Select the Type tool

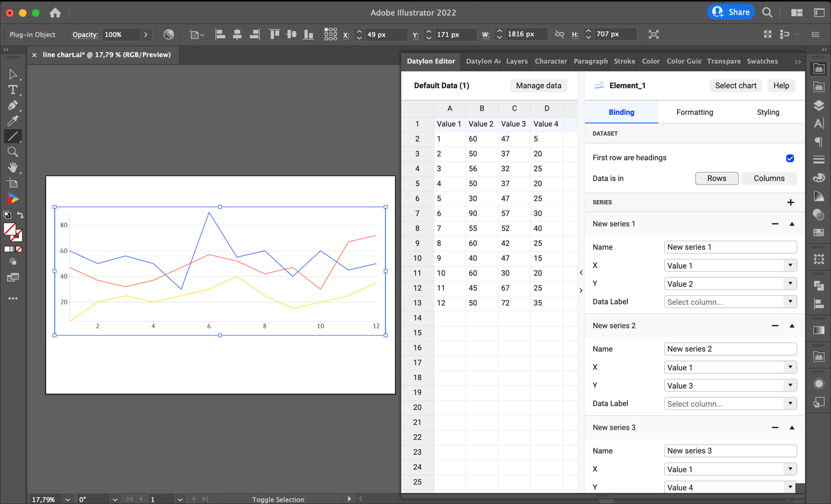[13, 89]
